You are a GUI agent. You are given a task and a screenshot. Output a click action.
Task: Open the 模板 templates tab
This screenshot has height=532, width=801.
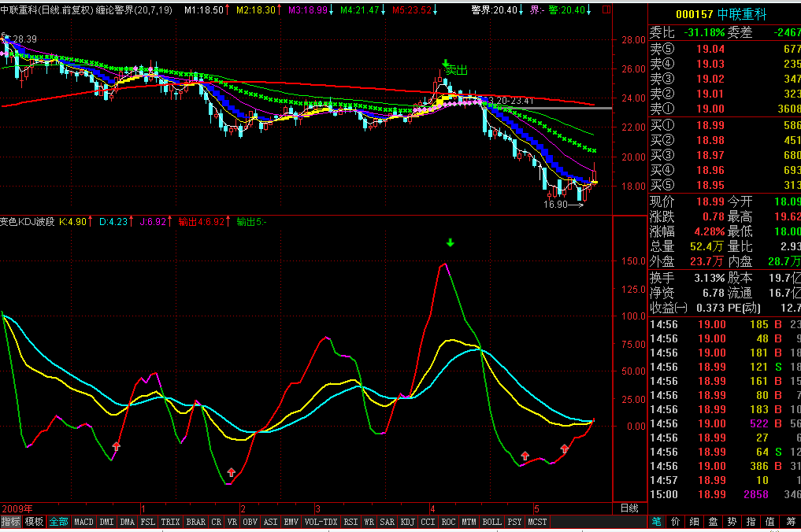(34, 522)
